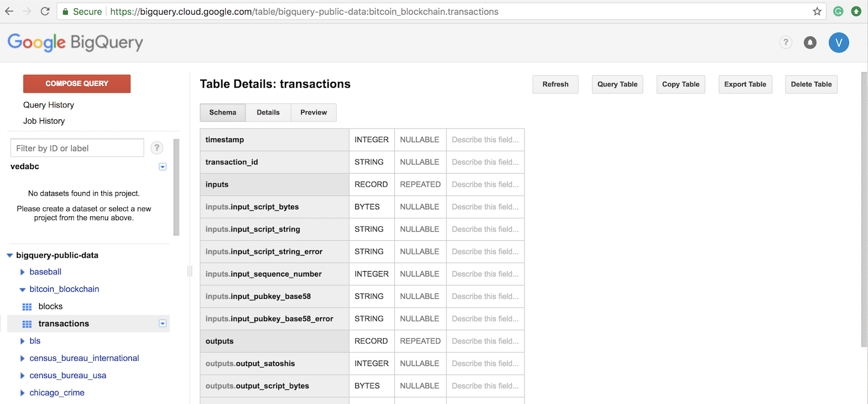
Task: Open census_bureau_usa dataset link
Action: 68,376
